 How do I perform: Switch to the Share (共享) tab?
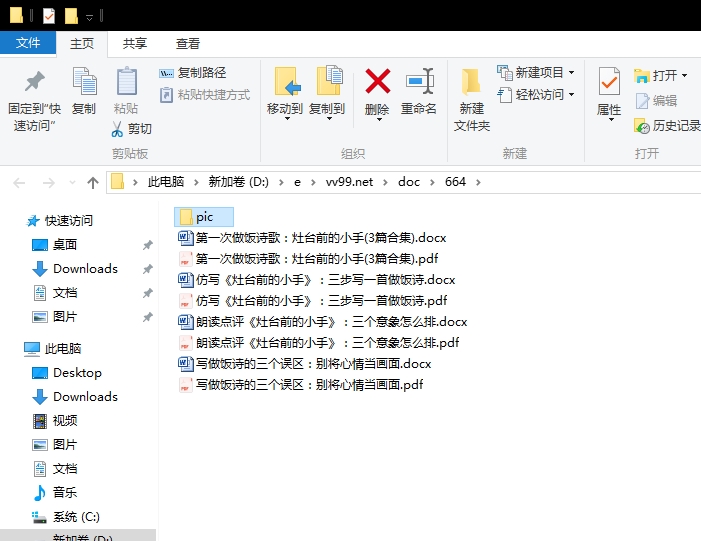pos(135,43)
